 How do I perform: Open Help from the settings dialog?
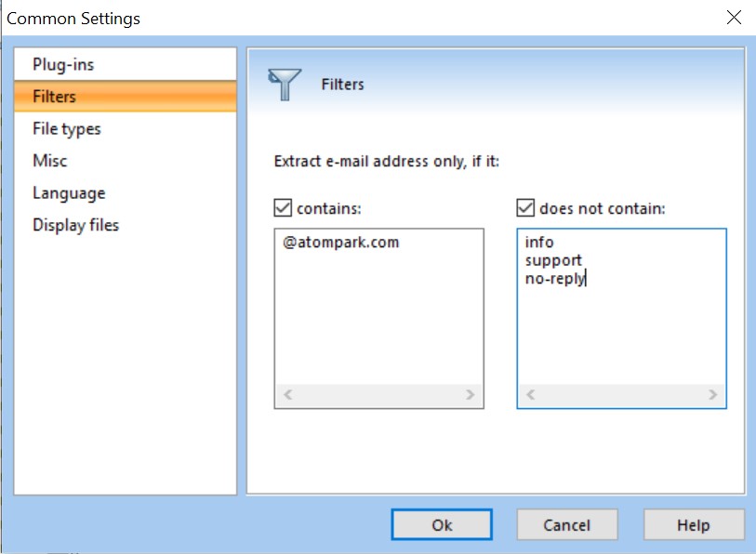point(693,524)
